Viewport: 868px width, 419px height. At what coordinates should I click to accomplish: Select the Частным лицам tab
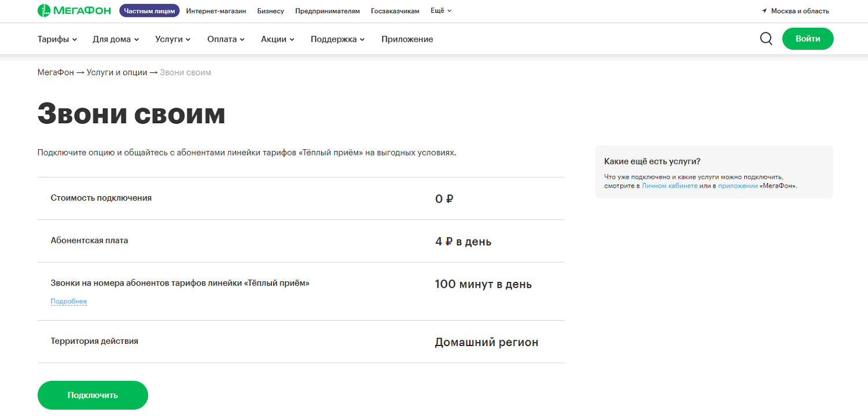pos(149,10)
